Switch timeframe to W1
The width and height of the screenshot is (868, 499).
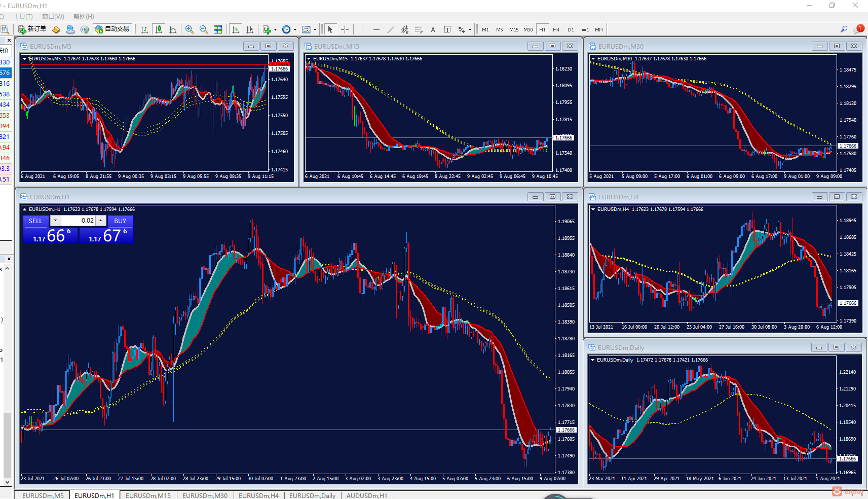(x=585, y=29)
